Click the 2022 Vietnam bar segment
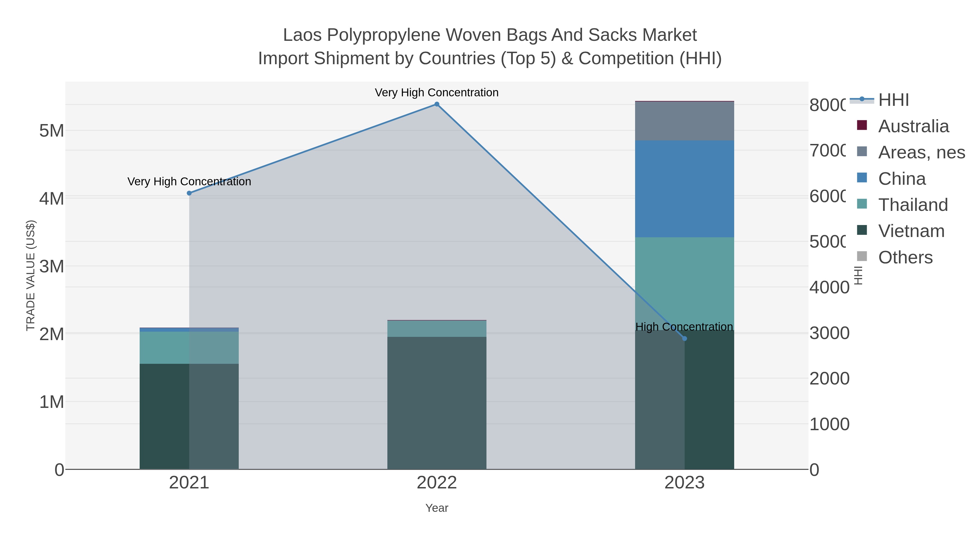980x551 pixels. [x=437, y=403]
